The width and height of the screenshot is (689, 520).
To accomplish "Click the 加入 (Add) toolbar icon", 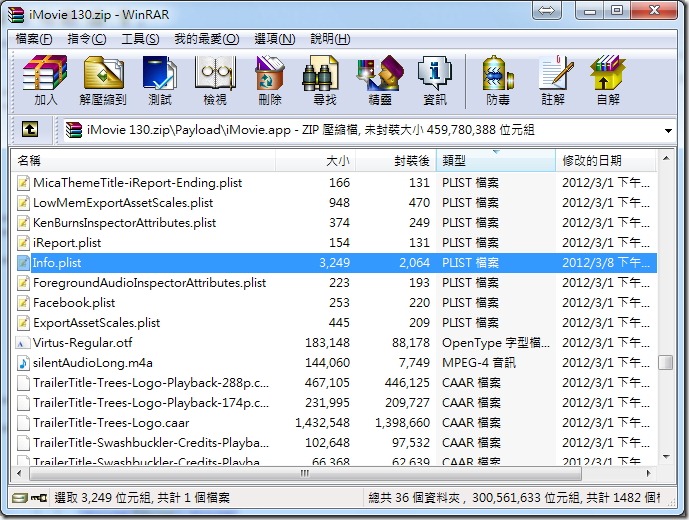I will point(45,80).
